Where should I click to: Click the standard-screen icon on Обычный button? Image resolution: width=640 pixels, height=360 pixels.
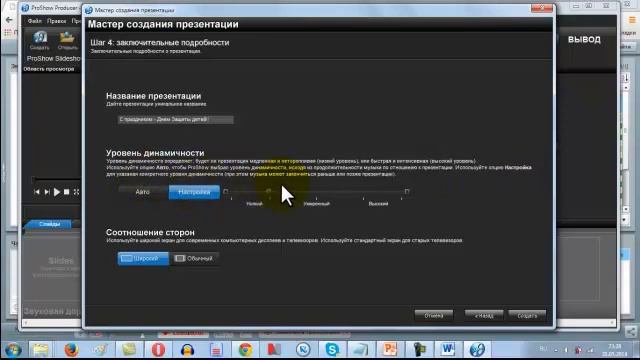tap(180, 258)
